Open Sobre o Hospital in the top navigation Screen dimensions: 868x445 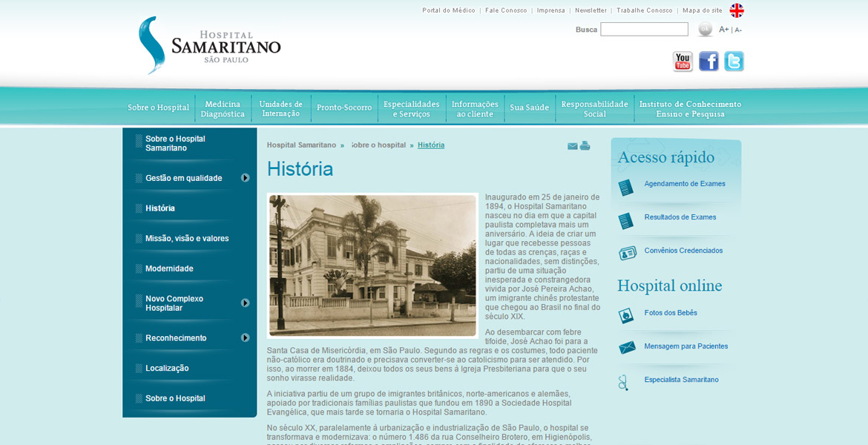coord(158,108)
